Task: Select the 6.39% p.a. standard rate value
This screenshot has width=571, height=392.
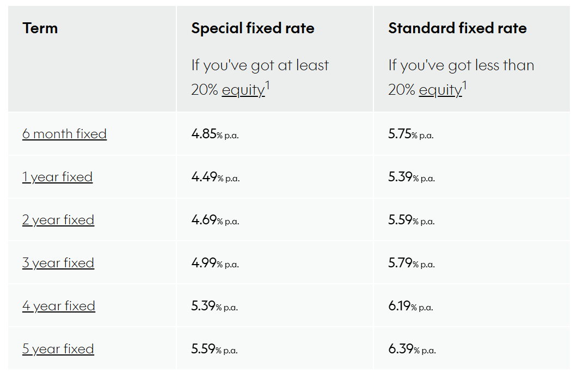Action: [412, 349]
